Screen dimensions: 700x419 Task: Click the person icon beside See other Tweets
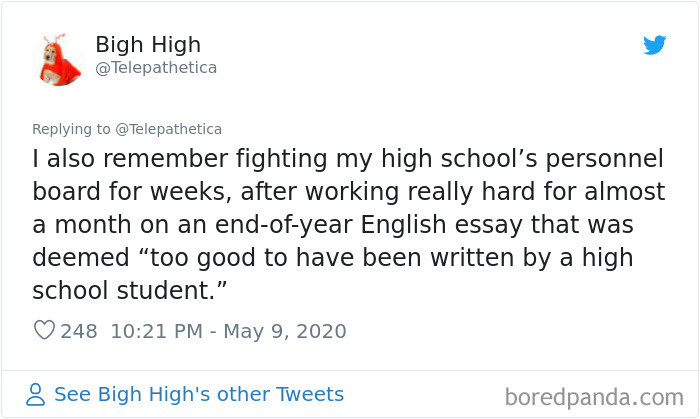tap(37, 394)
